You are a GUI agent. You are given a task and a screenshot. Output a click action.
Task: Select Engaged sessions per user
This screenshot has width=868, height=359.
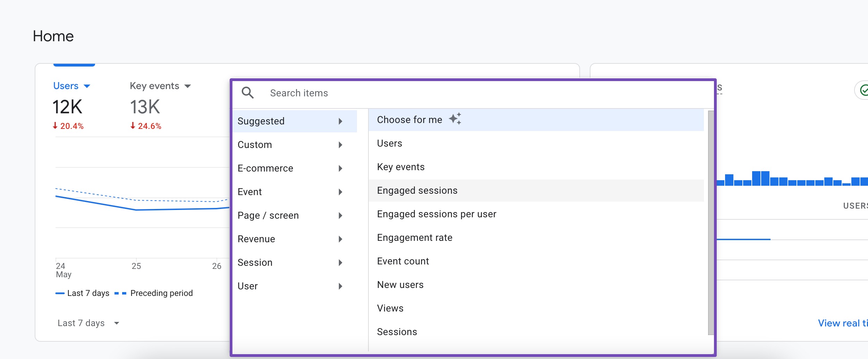536,214
